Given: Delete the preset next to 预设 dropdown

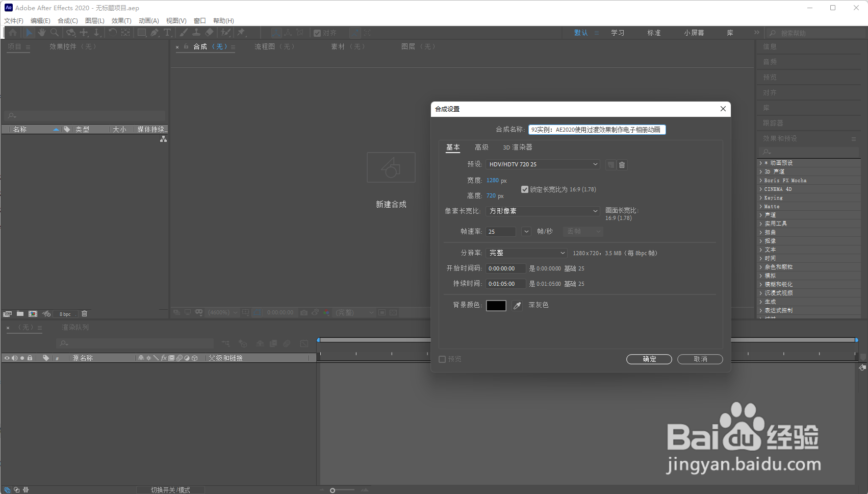Looking at the screenshot, I should (x=622, y=164).
